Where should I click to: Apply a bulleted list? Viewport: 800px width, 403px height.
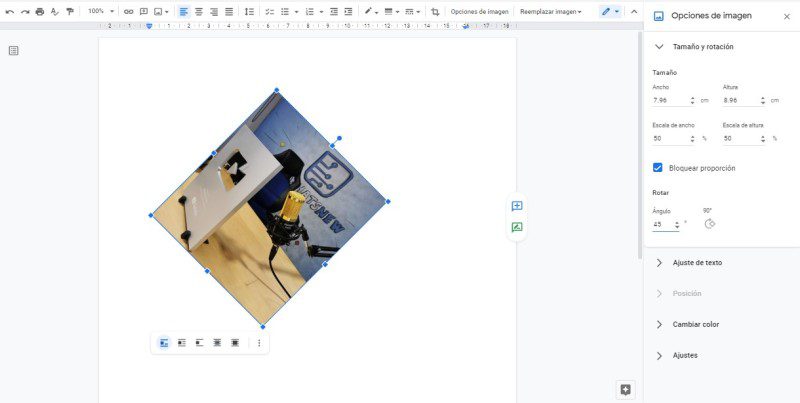[285, 11]
